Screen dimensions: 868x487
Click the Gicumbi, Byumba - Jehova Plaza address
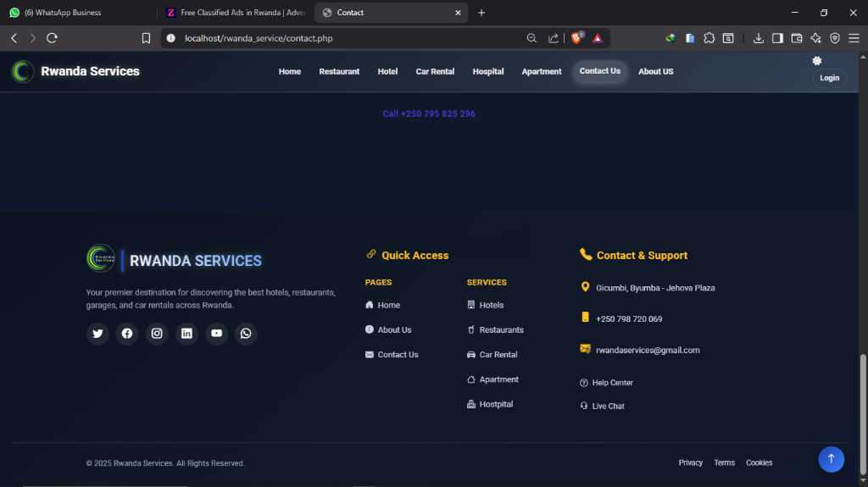point(655,288)
